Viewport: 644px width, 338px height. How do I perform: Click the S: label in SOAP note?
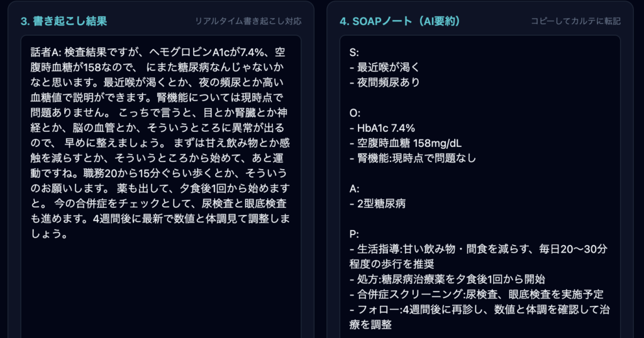tap(353, 52)
